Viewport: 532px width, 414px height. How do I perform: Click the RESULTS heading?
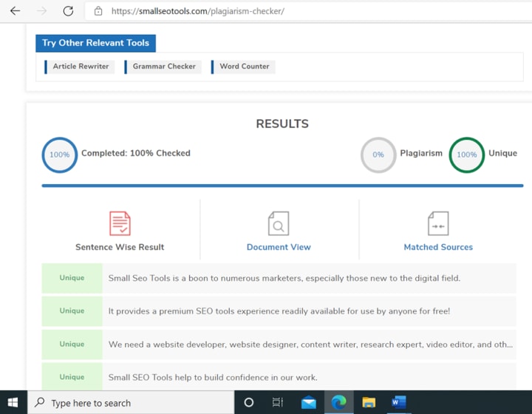[x=282, y=124]
